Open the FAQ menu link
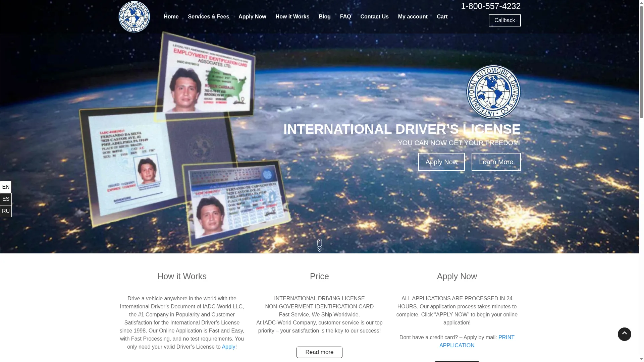The image size is (644, 362). coord(345,17)
